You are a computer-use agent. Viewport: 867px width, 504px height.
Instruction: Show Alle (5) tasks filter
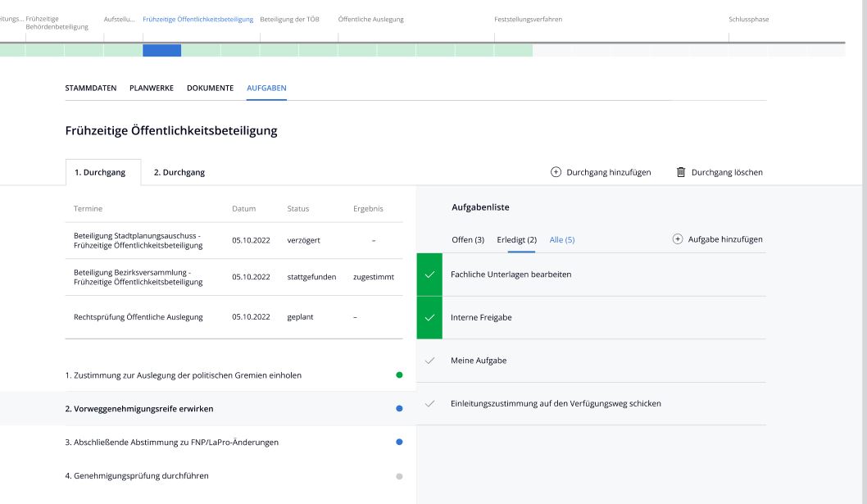(561, 239)
